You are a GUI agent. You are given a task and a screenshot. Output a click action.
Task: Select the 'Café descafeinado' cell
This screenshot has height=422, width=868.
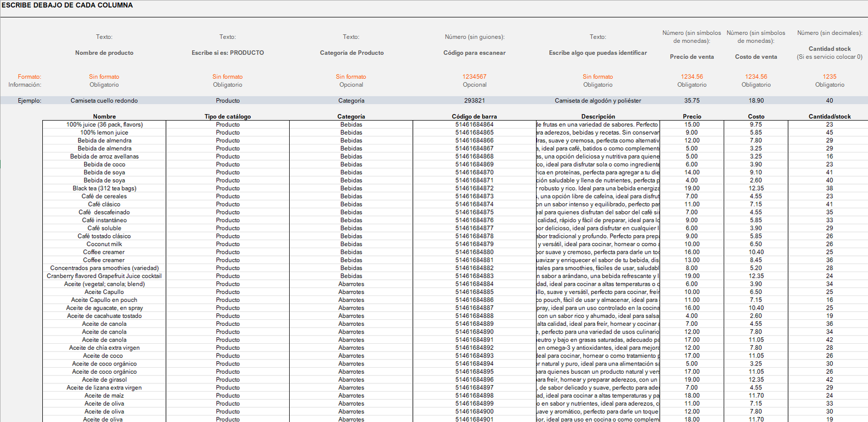click(x=104, y=212)
